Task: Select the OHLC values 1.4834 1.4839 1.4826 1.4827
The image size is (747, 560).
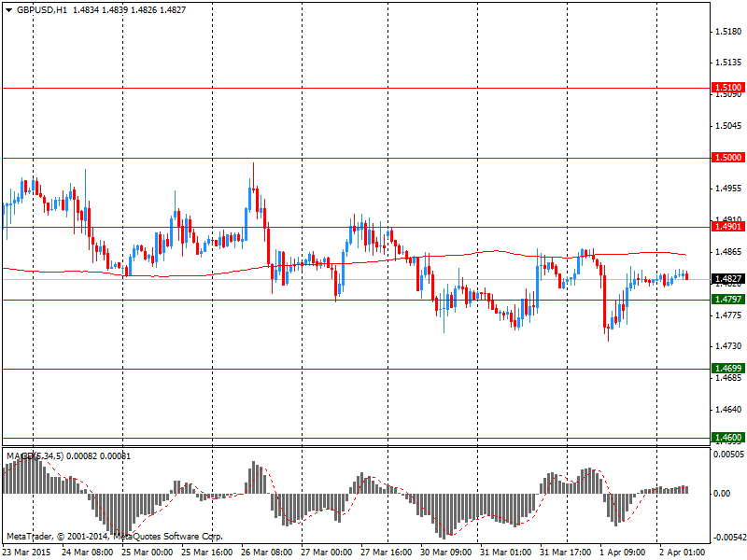Action: (x=129, y=10)
